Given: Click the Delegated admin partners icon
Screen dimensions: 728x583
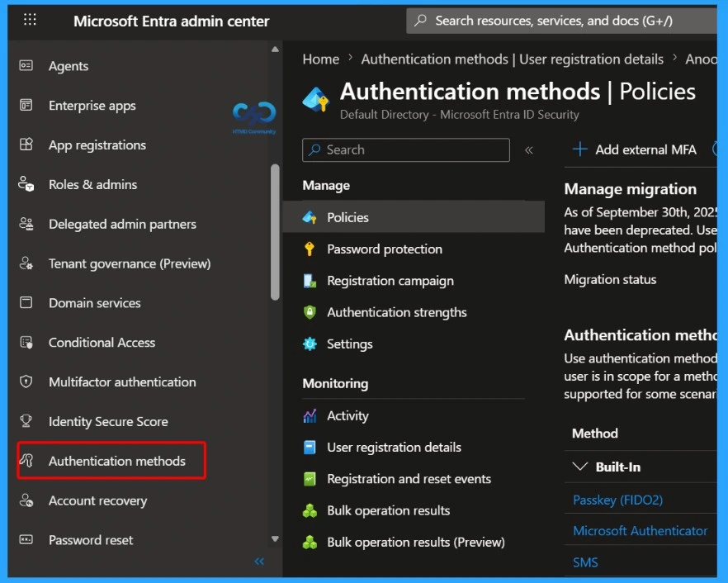Looking at the screenshot, I should 26,224.
